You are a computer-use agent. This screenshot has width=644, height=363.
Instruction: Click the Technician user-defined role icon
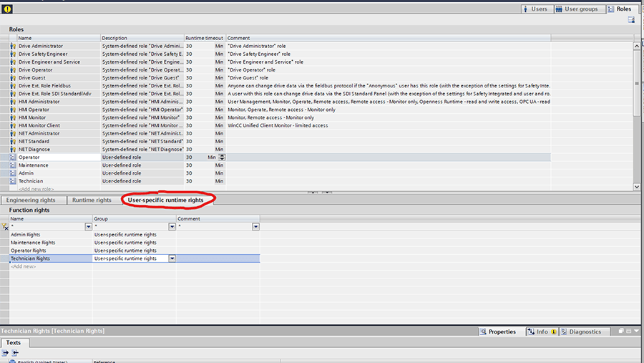[x=13, y=181]
